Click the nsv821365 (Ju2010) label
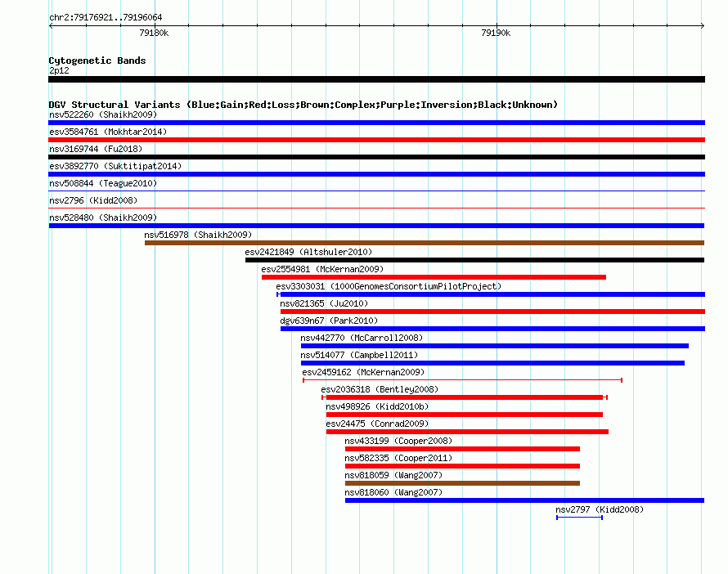 click(x=324, y=303)
